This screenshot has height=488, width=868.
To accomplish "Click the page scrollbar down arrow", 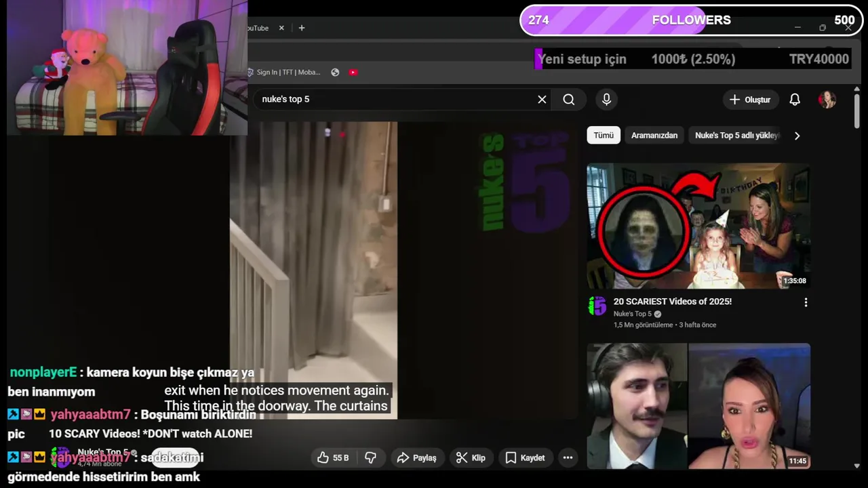I will coord(856,466).
